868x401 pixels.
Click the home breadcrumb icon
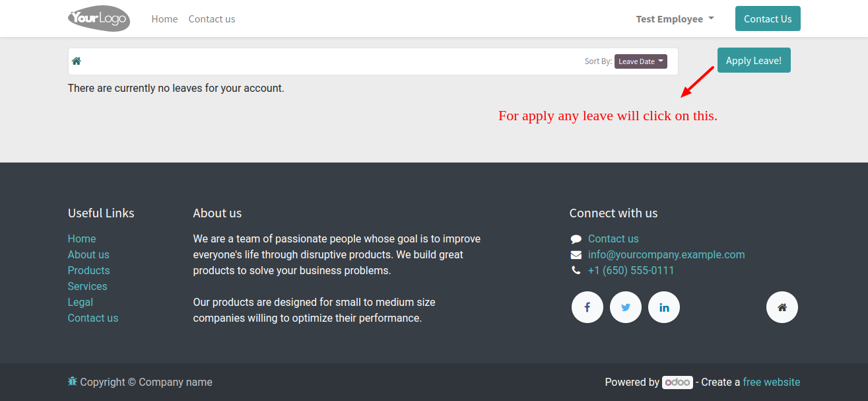pos(77,61)
